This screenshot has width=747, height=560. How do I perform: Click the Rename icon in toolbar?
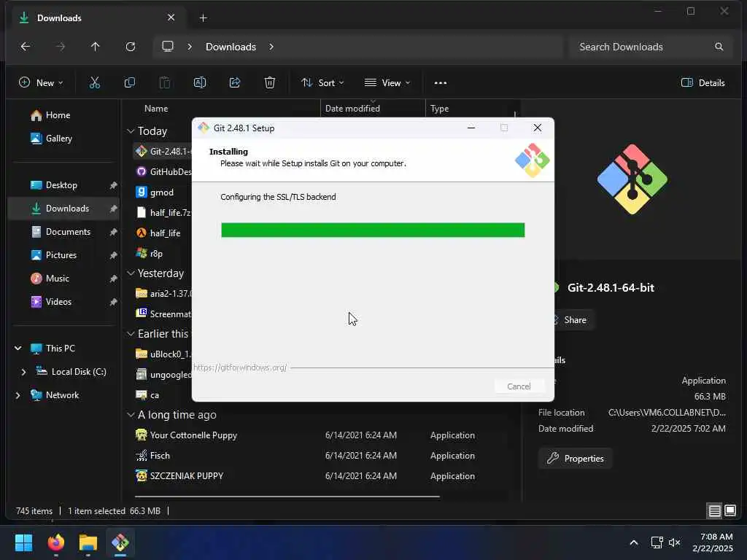200,83
